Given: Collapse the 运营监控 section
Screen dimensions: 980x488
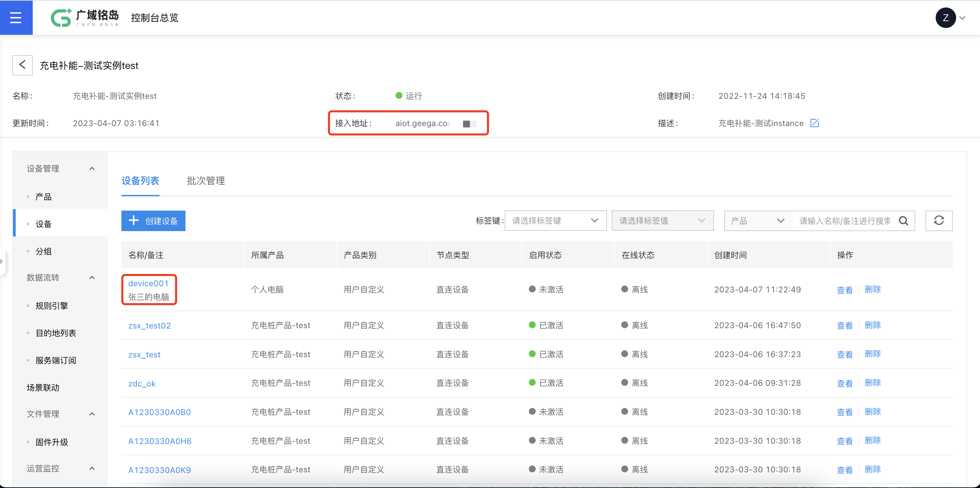Looking at the screenshot, I should (92, 468).
